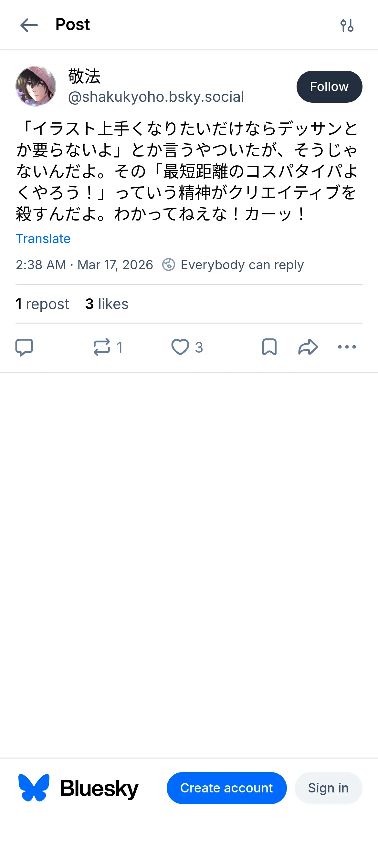
Task: Bookmark this post
Action: click(269, 347)
